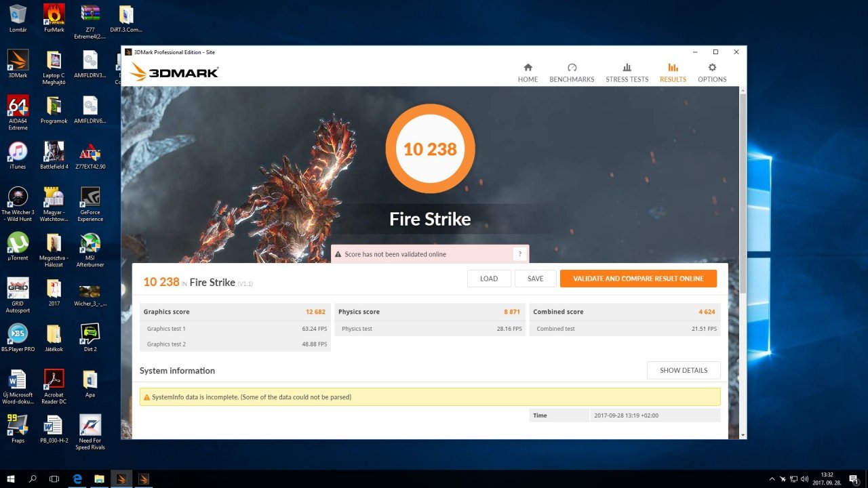Click the vertical scrollbar thumb in 3DMark
This screenshot has width=868, height=488.
pos(743,193)
